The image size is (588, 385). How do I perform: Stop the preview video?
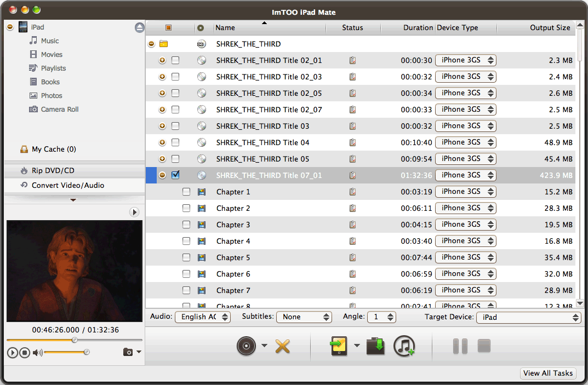point(25,352)
